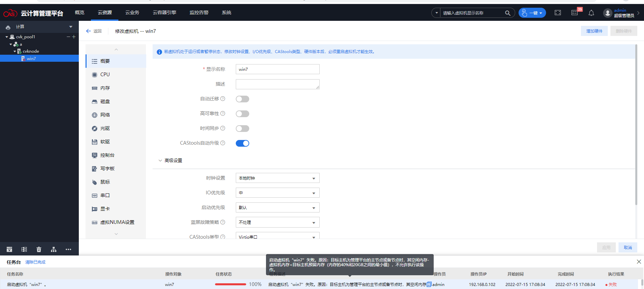Screen dimensions: 644x289
Task: Click the help icon beside 蓝屏故障策略
Action: (223, 222)
